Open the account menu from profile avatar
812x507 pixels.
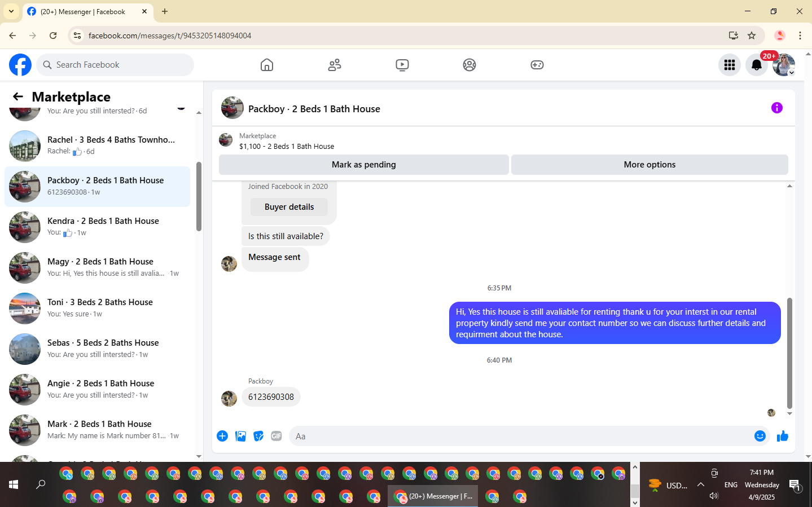pyautogui.click(x=784, y=65)
